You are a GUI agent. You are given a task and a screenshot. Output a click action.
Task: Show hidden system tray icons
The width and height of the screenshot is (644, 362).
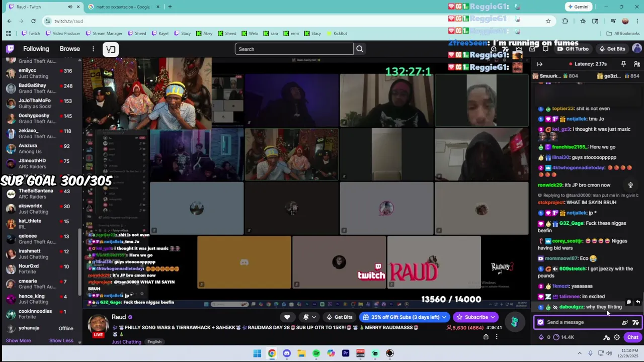tap(579, 353)
